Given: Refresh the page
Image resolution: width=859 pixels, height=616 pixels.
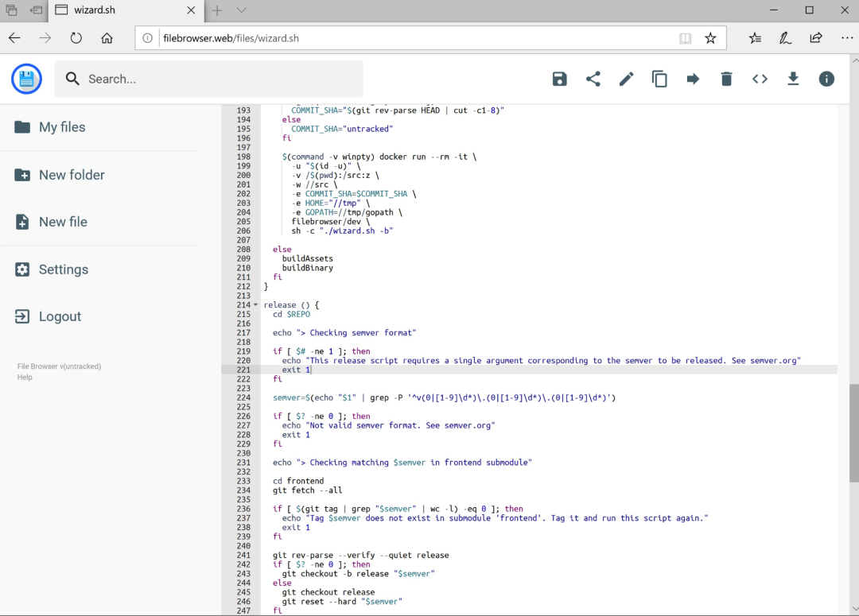Looking at the screenshot, I should click(76, 38).
